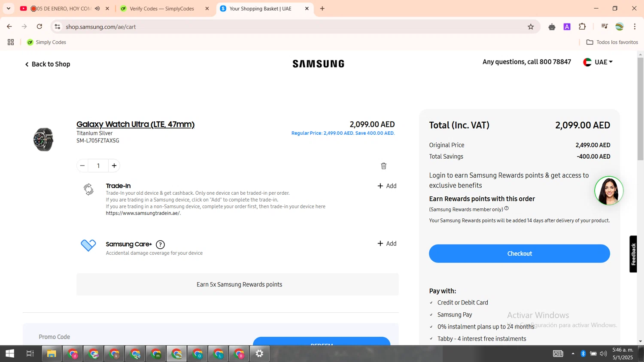Go forward in browser history

tap(24, 27)
